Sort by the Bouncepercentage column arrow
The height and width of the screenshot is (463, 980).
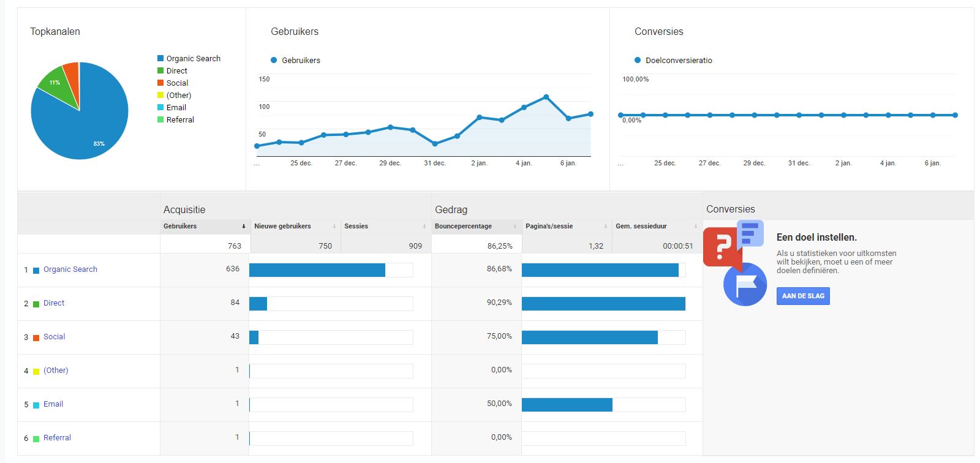pos(515,227)
